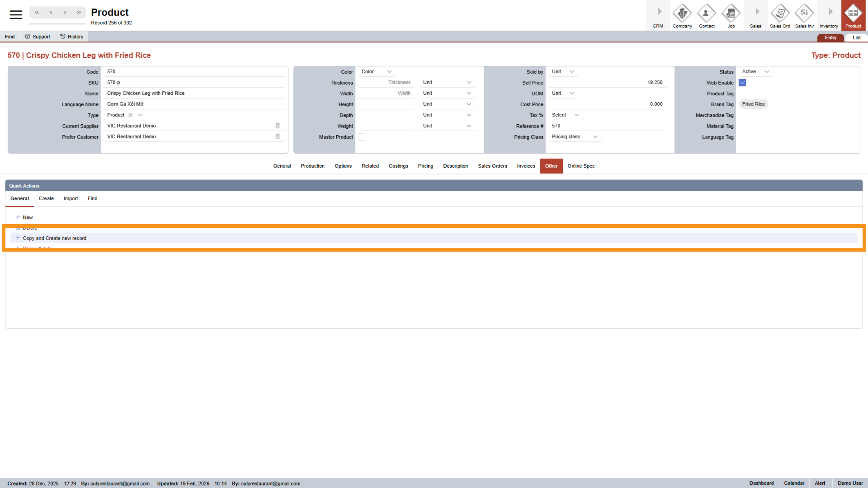Go to the first record
This screenshot has height=488, width=868.
(37, 12)
